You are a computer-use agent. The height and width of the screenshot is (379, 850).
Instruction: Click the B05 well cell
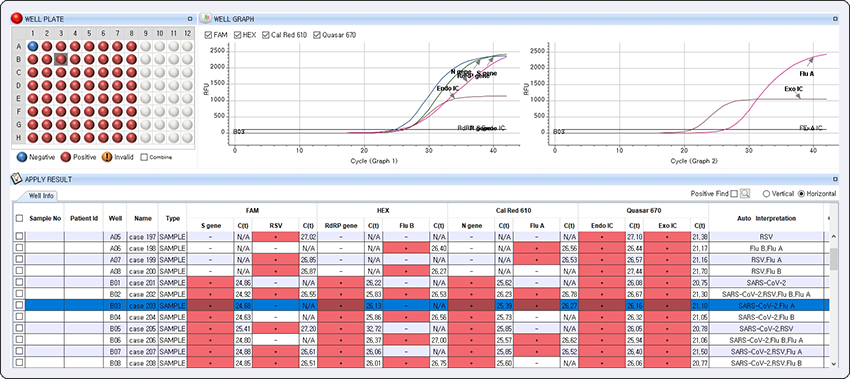[115, 328]
